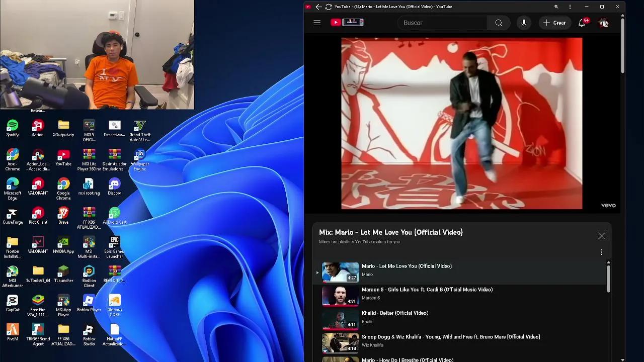The height and width of the screenshot is (362, 644).
Task: Select the Desactivar... desktop icon
Action: 114,129
